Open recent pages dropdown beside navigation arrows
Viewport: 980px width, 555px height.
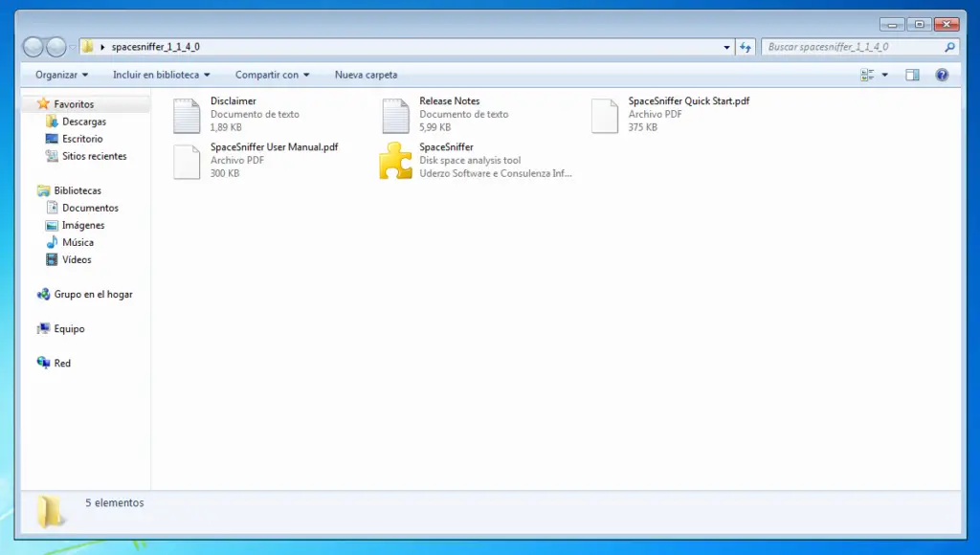click(x=73, y=47)
